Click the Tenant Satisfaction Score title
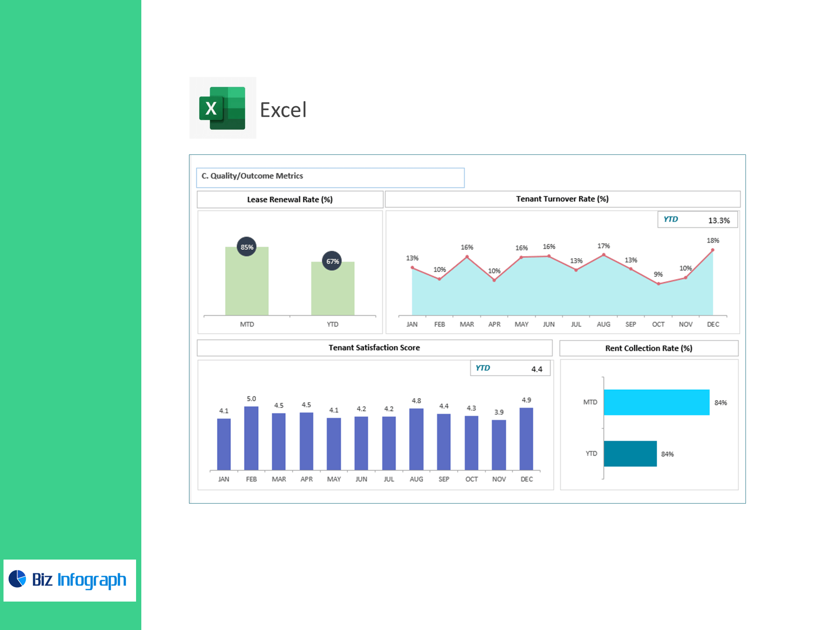Image resolution: width=840 pixels, height=630 pixels. pyautogui.click(x=374, y=348)
